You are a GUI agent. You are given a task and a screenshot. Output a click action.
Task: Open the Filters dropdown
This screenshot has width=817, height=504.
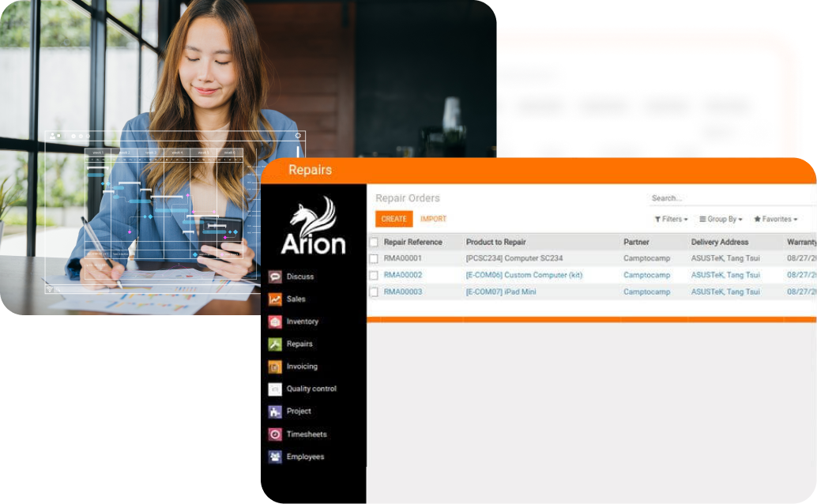pos(671,220)
